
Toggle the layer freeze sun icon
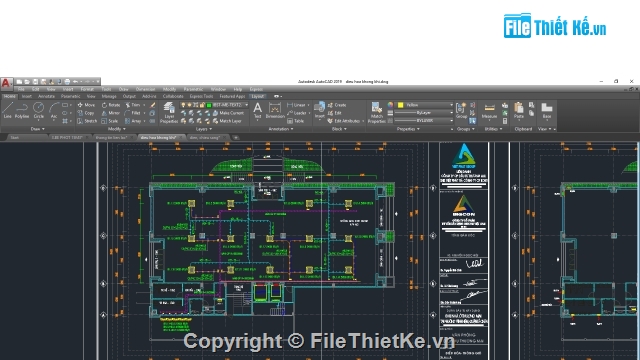189,105
